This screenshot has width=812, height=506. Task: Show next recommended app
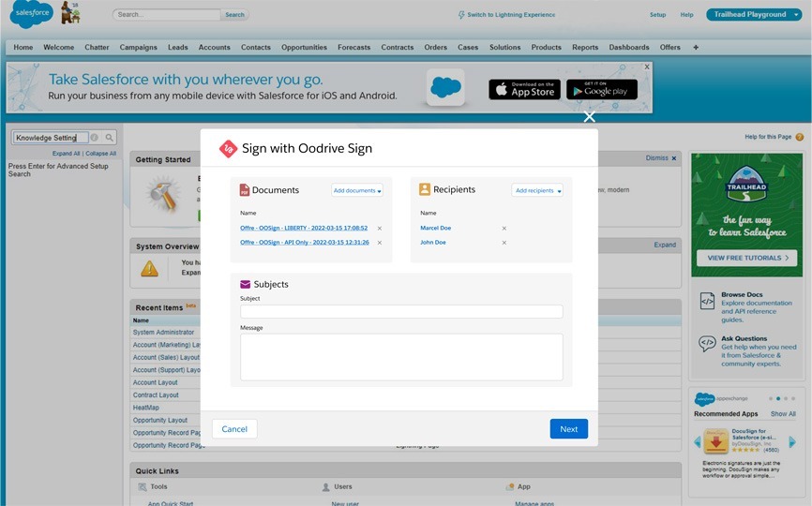[x=792, y=442]
